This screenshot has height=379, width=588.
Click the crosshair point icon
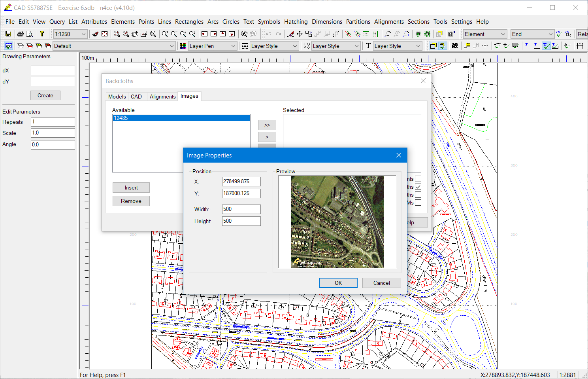[x=485, y=46]
